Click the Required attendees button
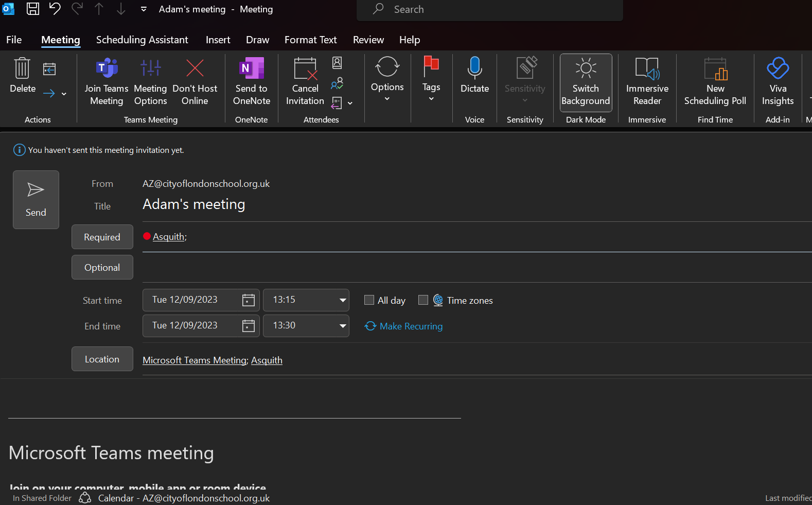 click(102, 237)
